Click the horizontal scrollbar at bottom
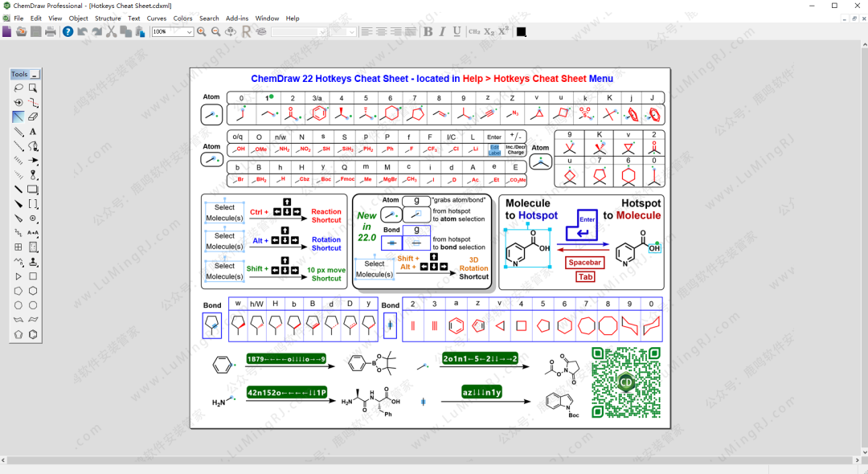 (434, 460)
